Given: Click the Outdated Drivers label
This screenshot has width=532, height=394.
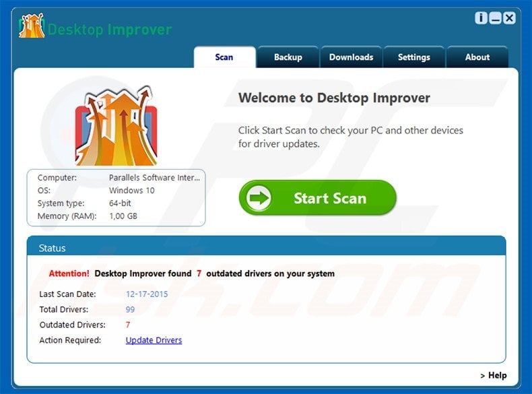Looking at the screenshot, I should pyautogui.click(x=73, y=325).
